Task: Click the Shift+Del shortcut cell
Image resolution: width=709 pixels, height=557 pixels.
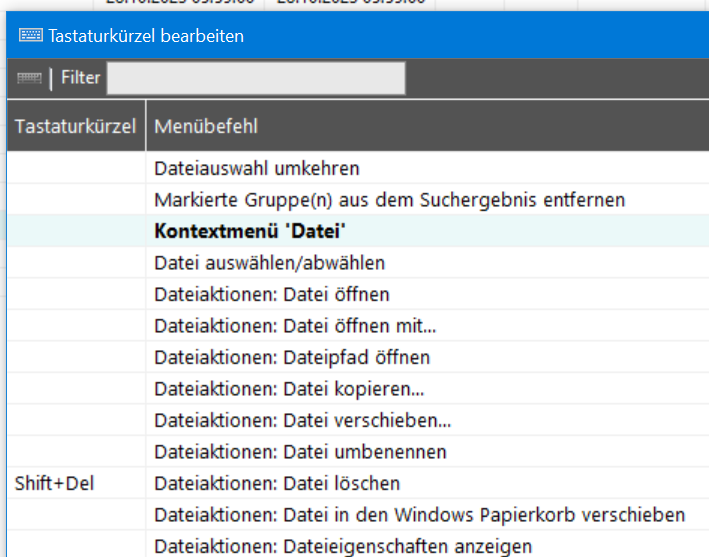Action: pos(53,484)
